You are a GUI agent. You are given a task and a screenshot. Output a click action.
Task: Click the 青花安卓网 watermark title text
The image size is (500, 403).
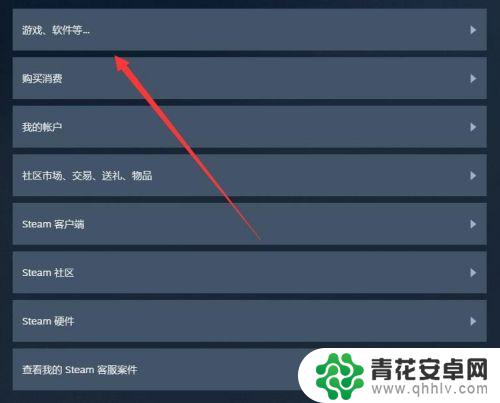pos(429,369)
